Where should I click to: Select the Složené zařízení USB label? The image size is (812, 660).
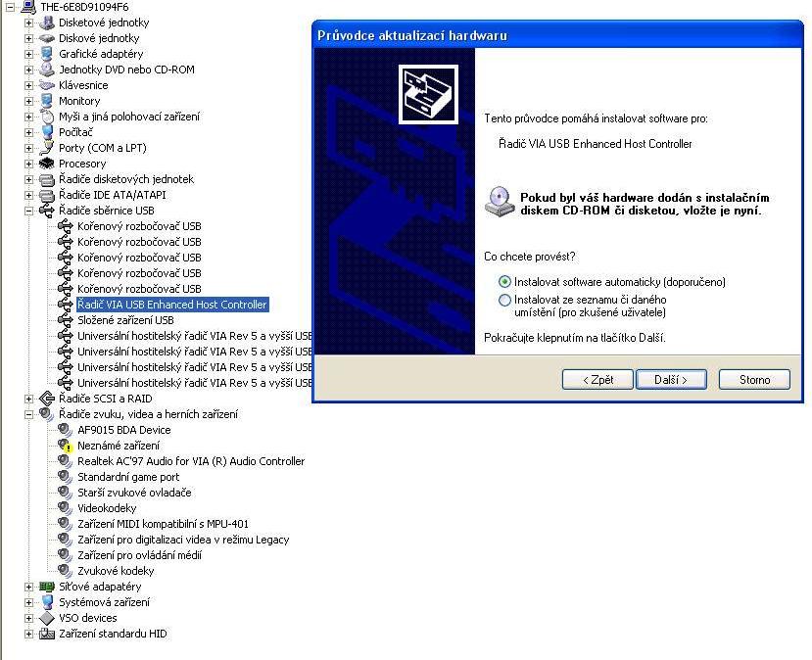[x=125, y=320]
